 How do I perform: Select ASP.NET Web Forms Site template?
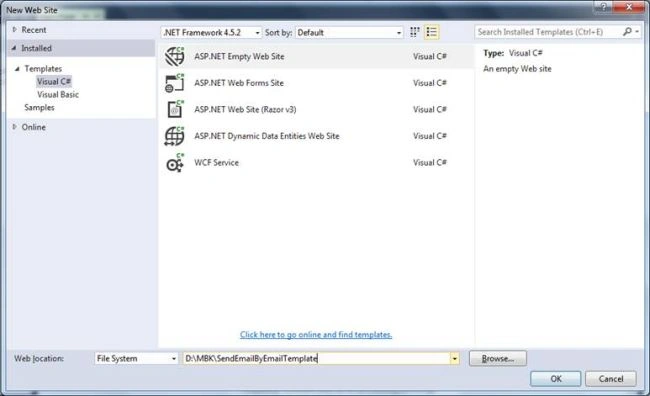[x=316, y=83]
